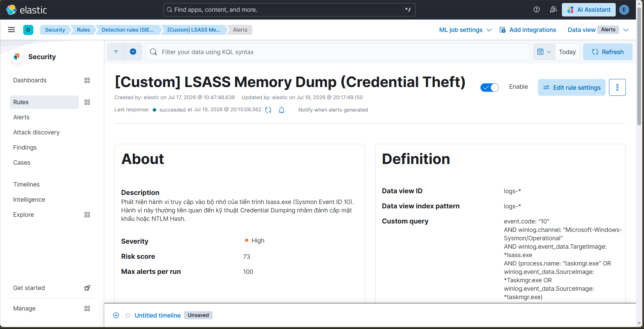The width and height of the screenshot is (644, 329).
Task: Open Cases in side navigation
Action: pos(22,163)
